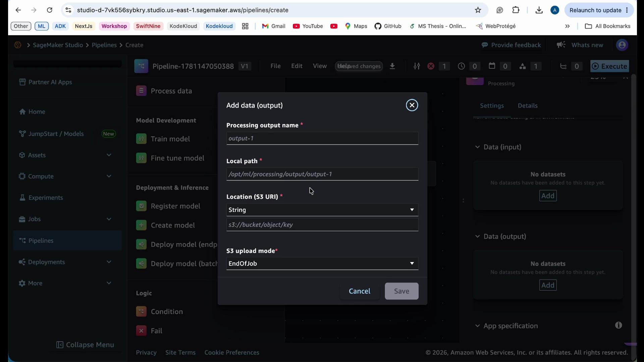
Task: Save the output data settings
Action: (x=401, y=291)
